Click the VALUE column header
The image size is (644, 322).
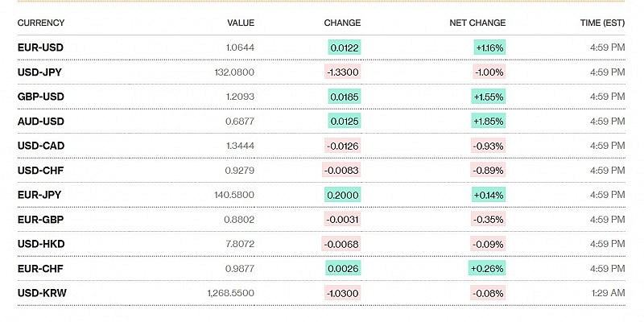(241, 23)
